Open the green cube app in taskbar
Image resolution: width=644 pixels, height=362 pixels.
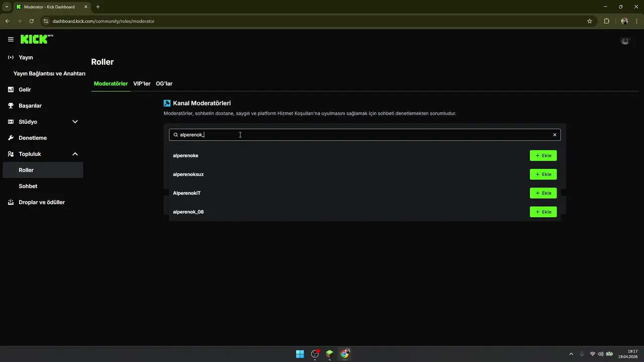[330, 354]
